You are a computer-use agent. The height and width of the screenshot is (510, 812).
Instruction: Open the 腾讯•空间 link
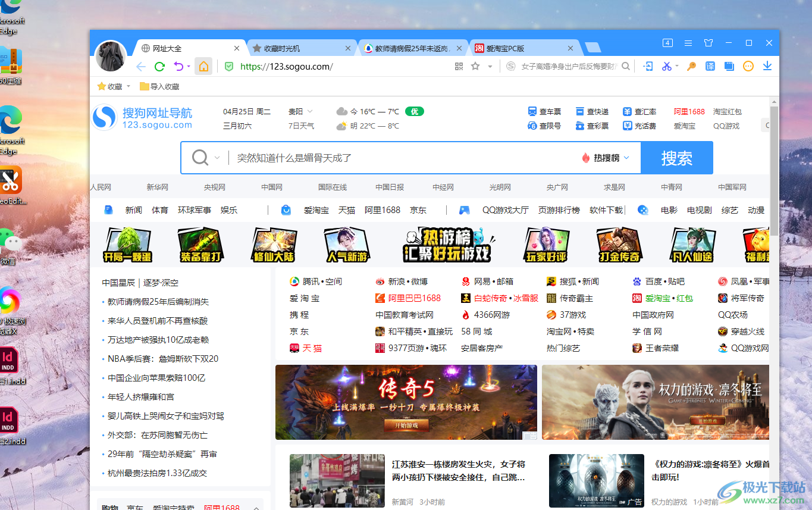click(x=316, y=281)
